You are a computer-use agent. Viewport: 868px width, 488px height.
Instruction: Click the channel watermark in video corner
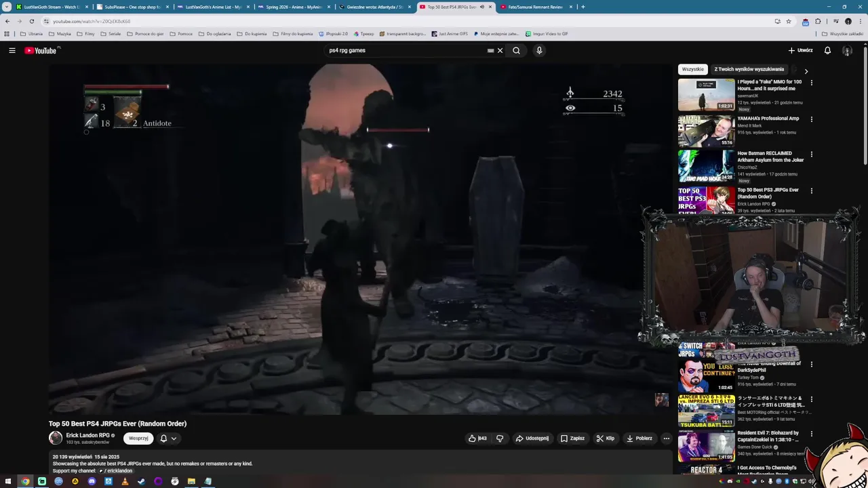click(x=661, y=400)
